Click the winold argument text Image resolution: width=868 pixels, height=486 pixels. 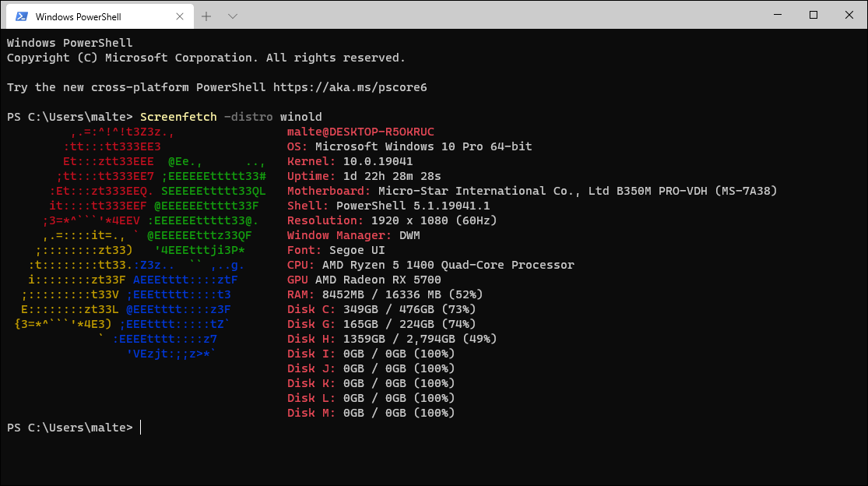click(x=300, y=117)
